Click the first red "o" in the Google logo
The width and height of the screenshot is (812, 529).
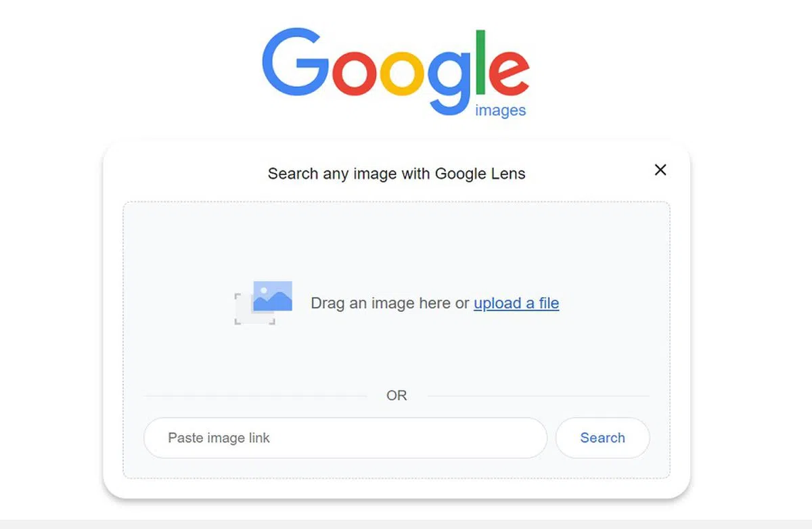(352, 73)
